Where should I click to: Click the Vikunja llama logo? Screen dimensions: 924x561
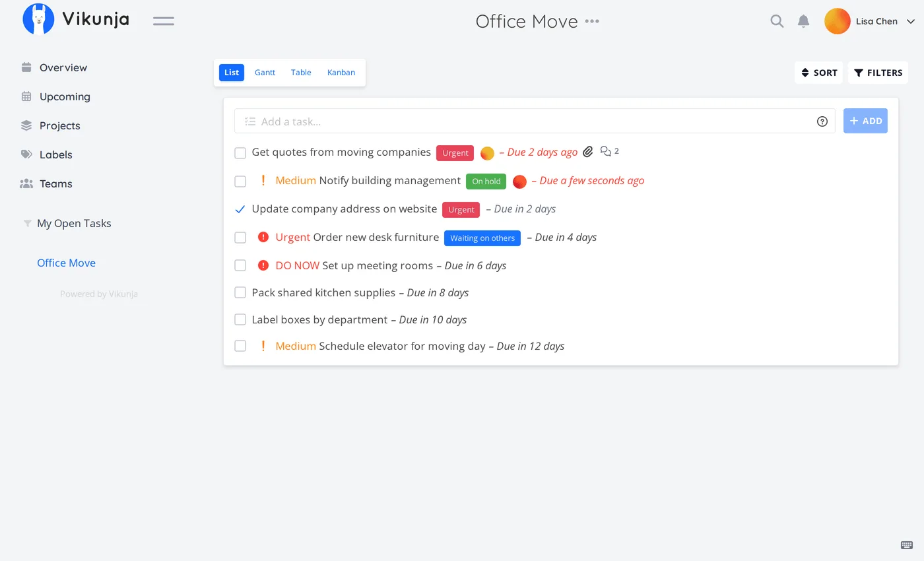[x=38, y=19]
